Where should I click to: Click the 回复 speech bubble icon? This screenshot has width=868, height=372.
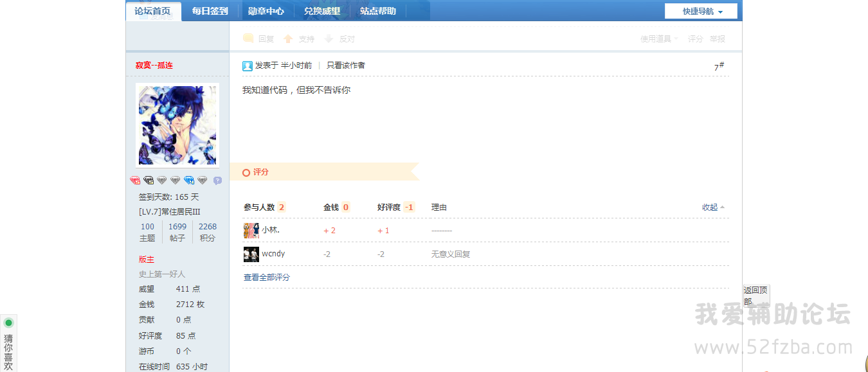tap(248, 39)
